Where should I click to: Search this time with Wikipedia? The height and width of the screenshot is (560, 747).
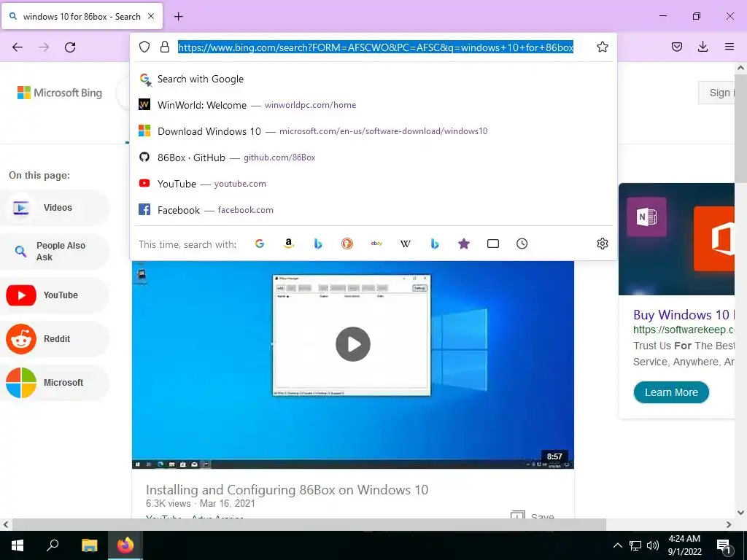click(406, 244)
